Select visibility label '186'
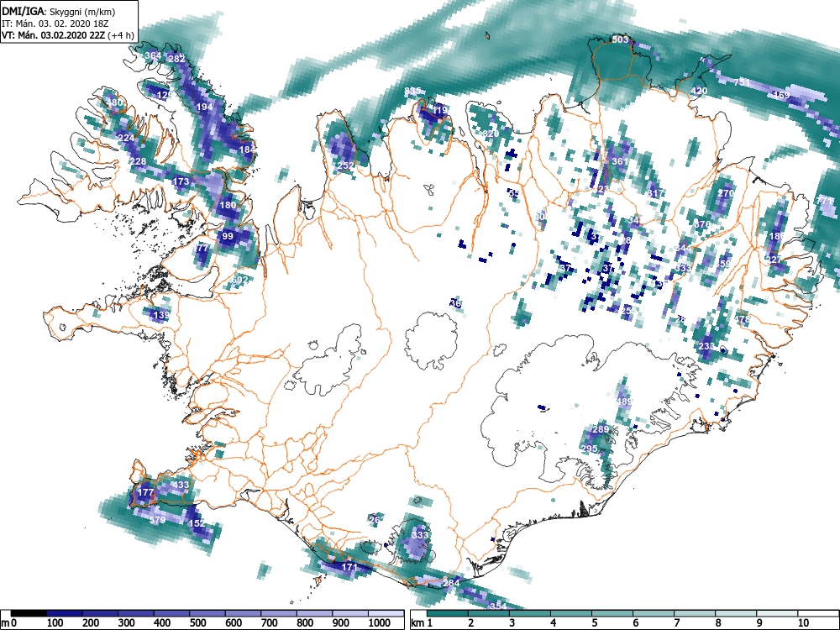 point(776,236)
